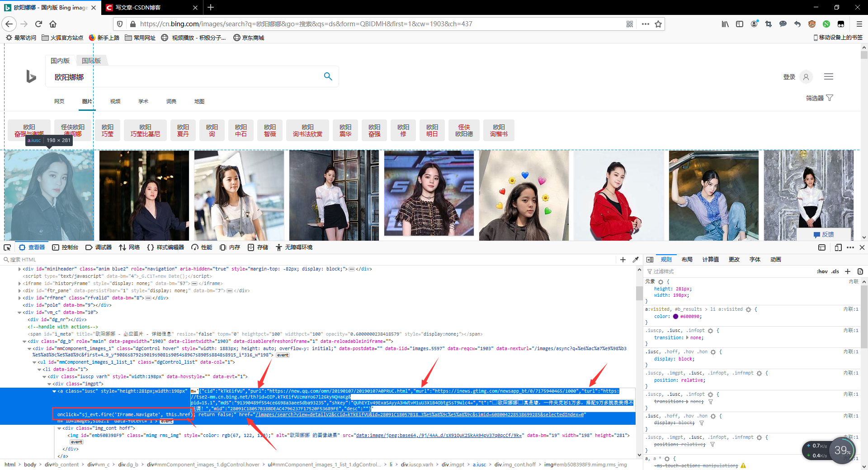Open the devtools customize menu (⋯)

pos(850,247)
